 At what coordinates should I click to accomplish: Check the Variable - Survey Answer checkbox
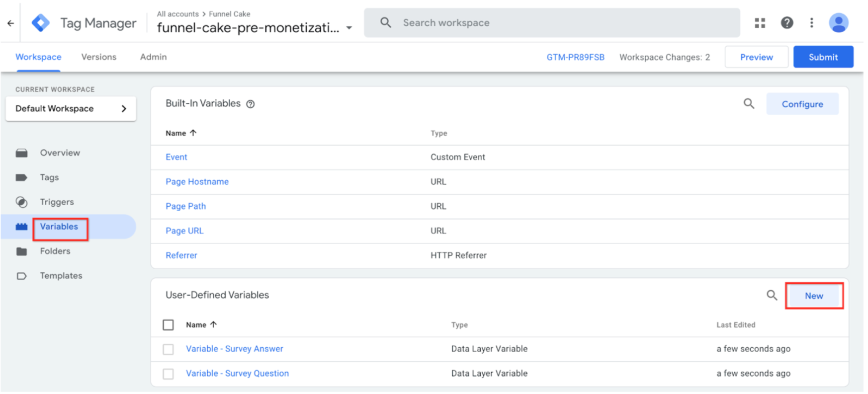point(169,349)
